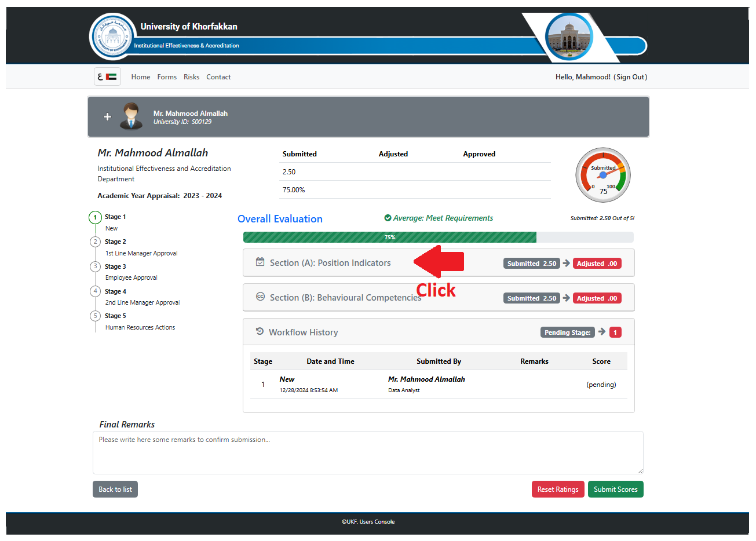Click the submitted score gauge dial
The width and height of the screenshot is (756, 541).
click(x=603, y=175)
